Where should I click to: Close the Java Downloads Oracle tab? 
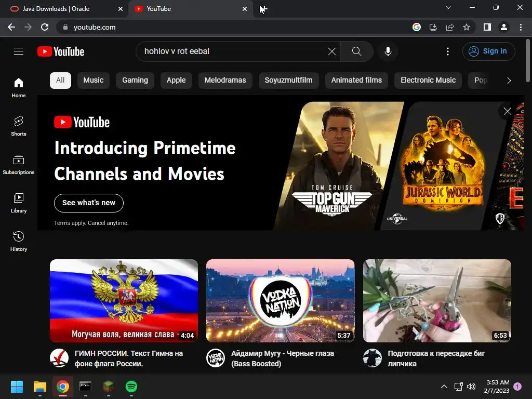[121, 9]
